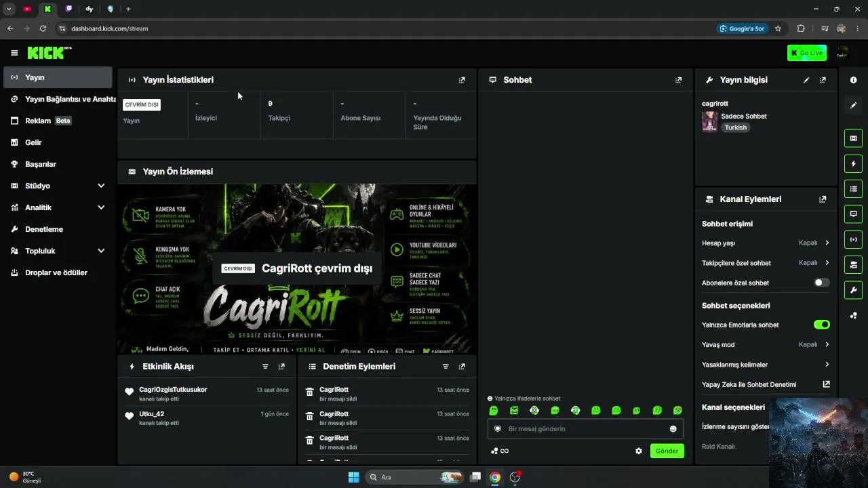Open Yasaklanmış kelimeler chevron
Screen dimensions: 868x488
(827, 365)
